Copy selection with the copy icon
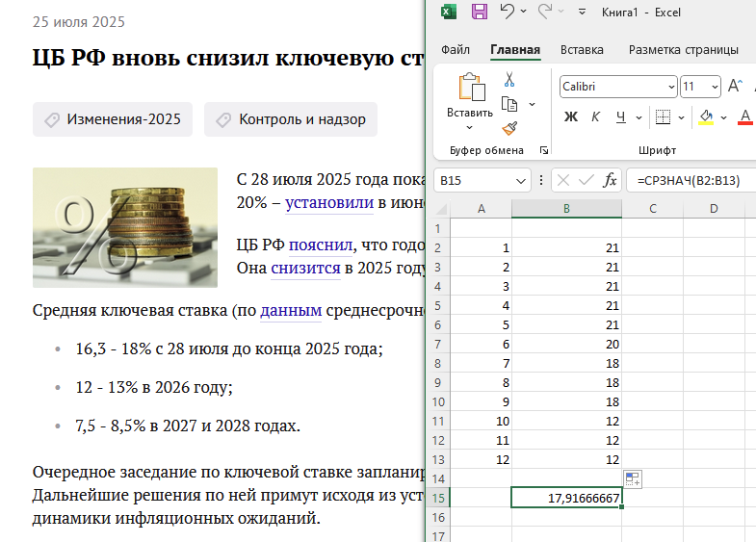 (x=509, y=104)
